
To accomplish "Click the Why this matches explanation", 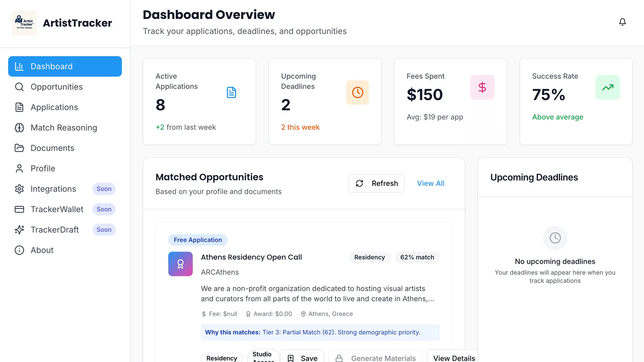I will click(x=320, y=332).
